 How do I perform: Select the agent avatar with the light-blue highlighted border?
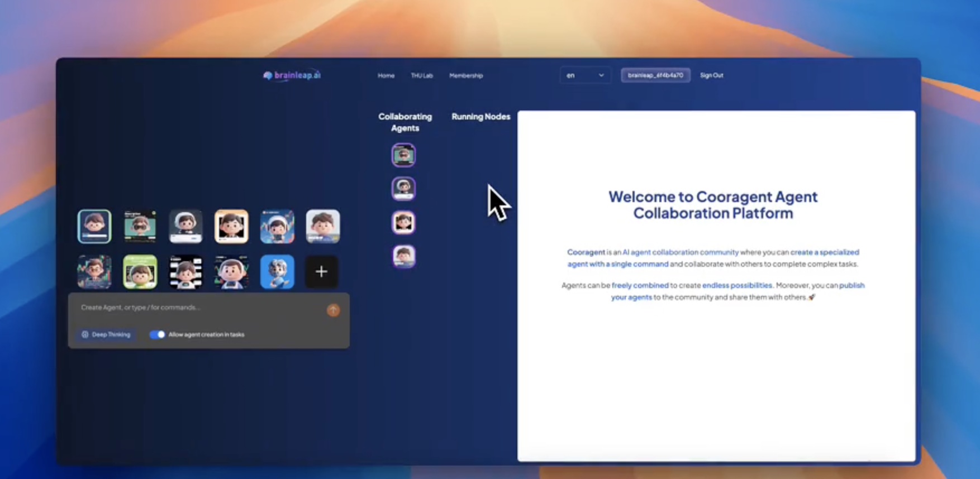(94, 226)
